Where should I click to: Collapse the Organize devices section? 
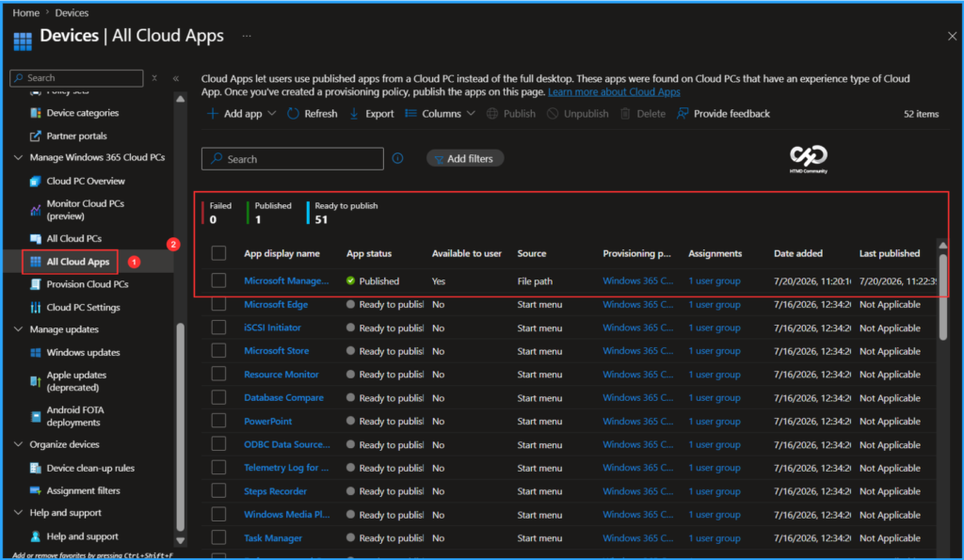[x=19, y=444]
